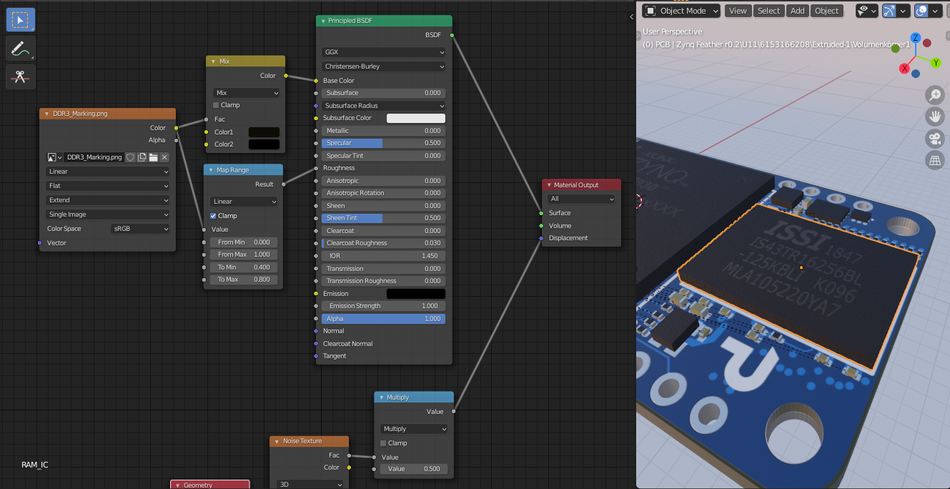Choose the Annotate pencil tool
Image resolution: width=950 pixels, height=489 pixels.
click(x=21, y=48)
